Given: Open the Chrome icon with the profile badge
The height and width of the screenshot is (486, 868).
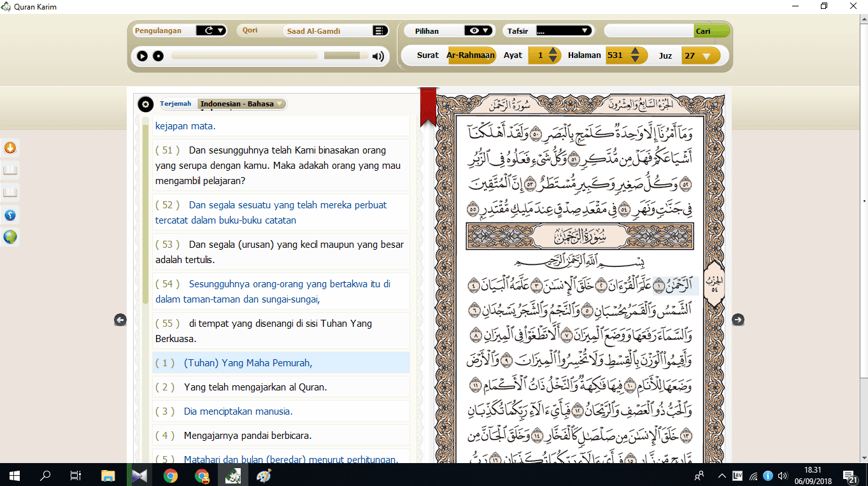Looking at the screenshot, I should click(201, 475).
